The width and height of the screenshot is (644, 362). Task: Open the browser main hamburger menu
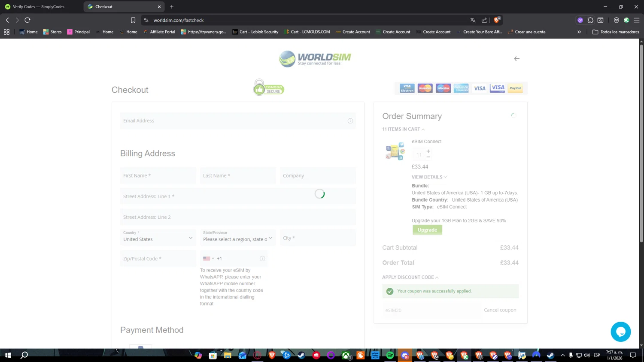coord(637,20)
